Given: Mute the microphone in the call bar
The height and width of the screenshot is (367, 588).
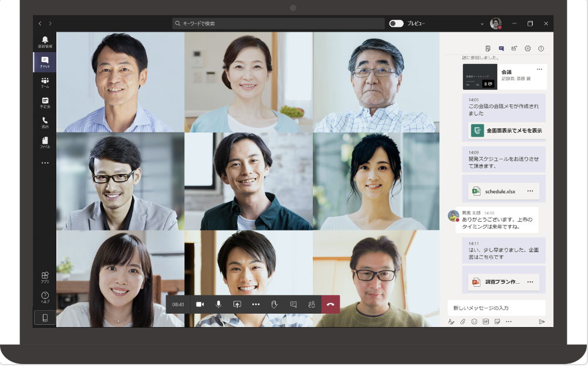Looking at the screenshot, I should pos(218,304).
